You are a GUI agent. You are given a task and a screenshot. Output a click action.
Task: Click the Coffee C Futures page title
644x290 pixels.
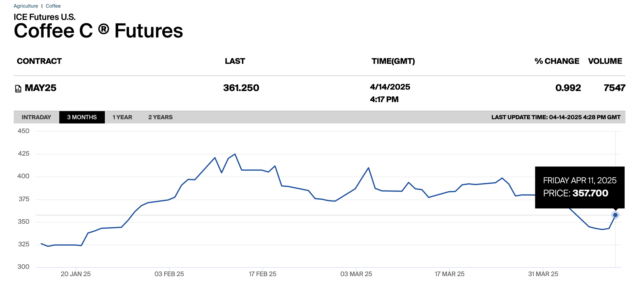pos(98,31)
